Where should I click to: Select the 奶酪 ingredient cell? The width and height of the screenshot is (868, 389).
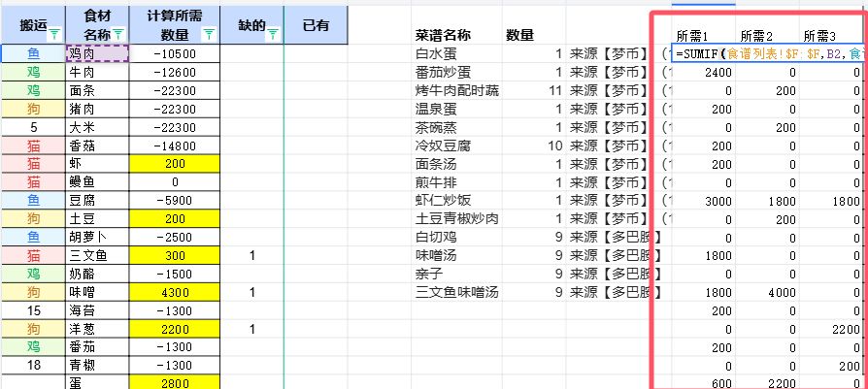(97, 274)
